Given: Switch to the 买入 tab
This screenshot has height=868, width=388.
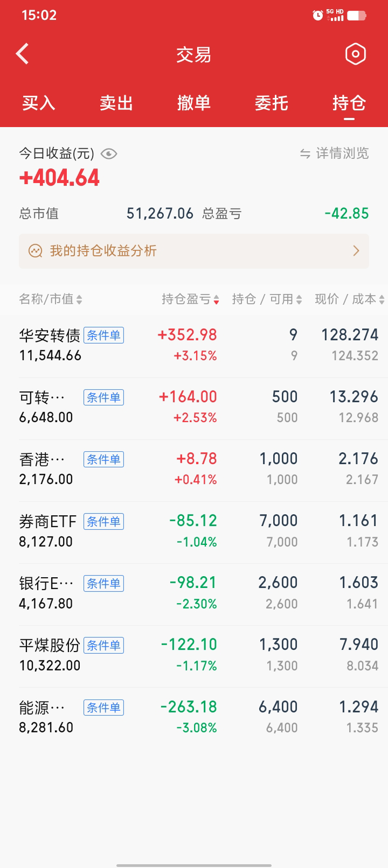Looking at the screenshot, I should click(x=39, y=103).
